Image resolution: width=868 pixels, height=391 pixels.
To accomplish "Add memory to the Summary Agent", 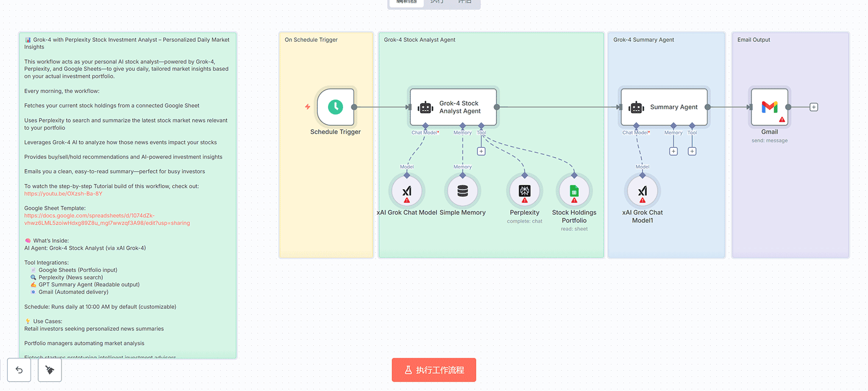I will coord(673,152).
